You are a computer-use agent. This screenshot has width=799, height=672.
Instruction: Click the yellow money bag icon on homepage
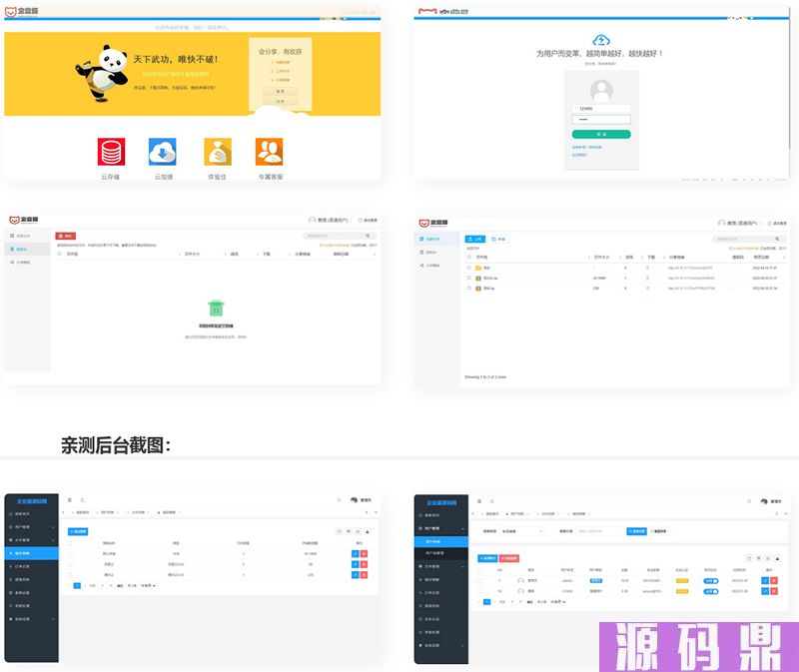218,152
